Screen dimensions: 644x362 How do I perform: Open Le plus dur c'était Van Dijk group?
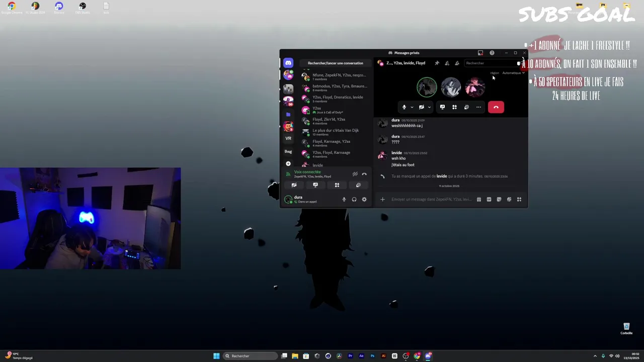335,132
